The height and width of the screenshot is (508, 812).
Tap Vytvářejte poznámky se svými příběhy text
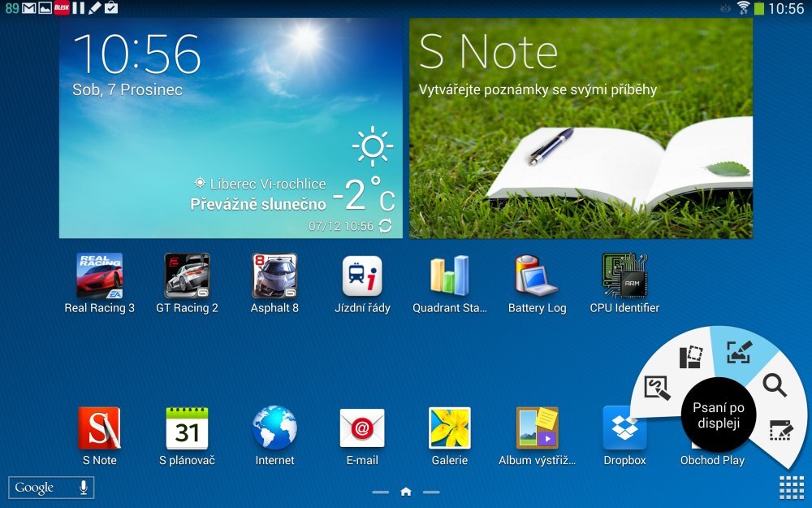click(x=538, y=89)
